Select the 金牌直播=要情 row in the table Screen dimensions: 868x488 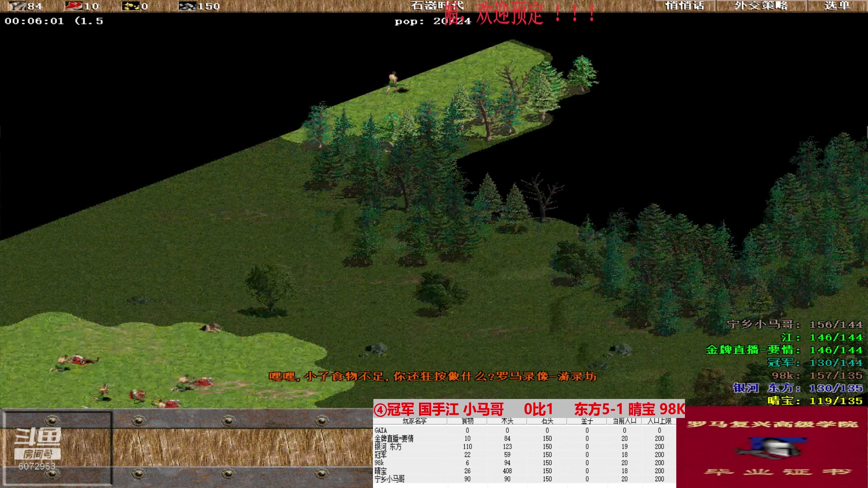[524, 439]
